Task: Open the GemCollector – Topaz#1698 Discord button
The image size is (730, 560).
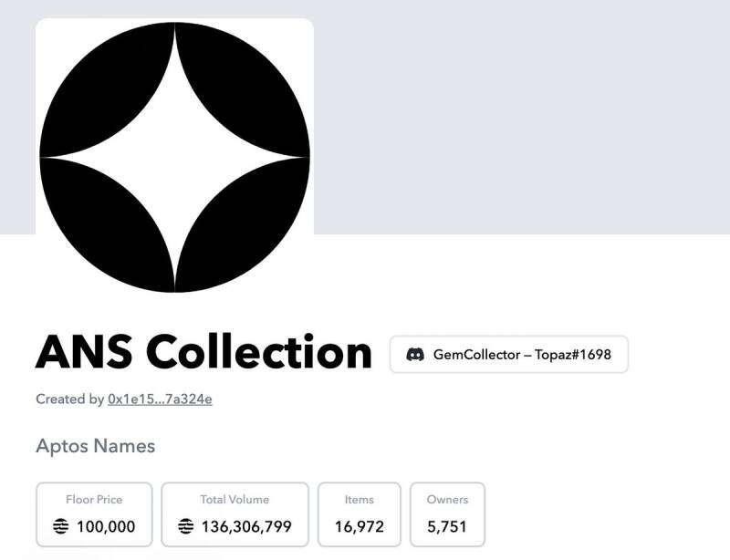Action: pos(509,354)
